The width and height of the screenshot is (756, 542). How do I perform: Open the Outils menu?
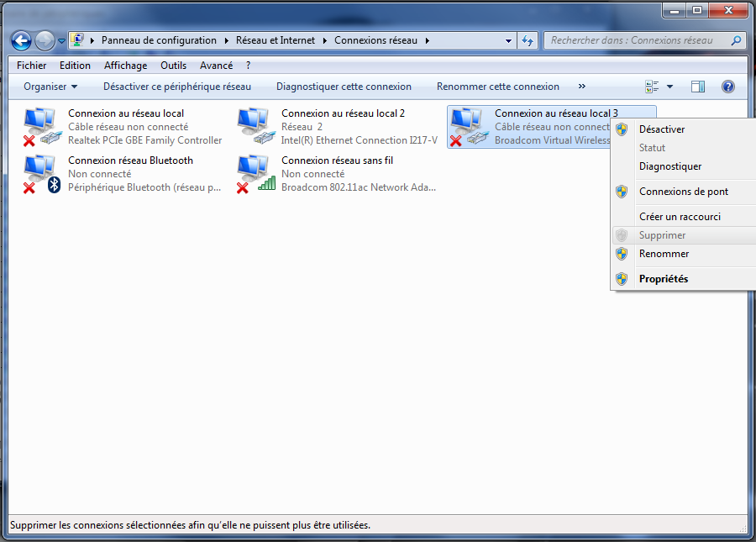point(173,66)
